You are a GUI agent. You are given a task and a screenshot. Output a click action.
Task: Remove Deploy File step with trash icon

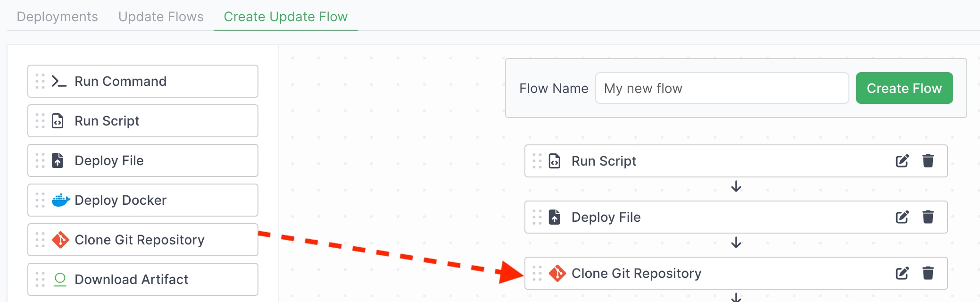pyautogui.click(x=928, y=217)
